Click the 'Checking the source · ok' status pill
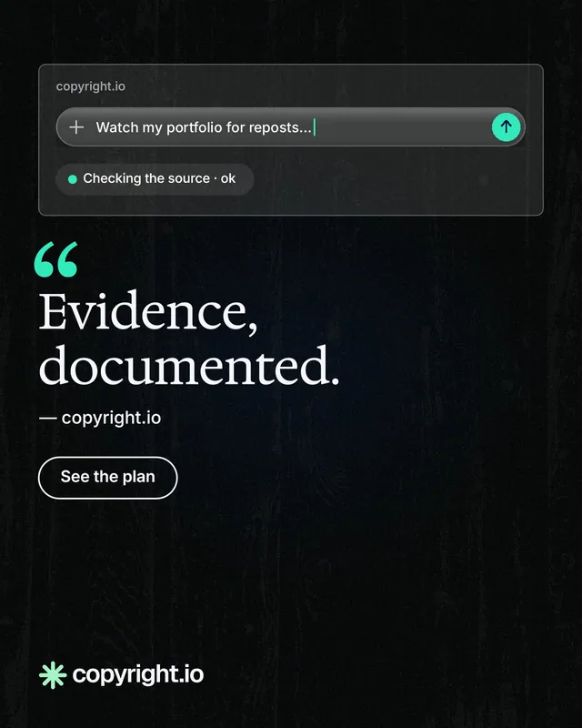The height and width of the screenshot is (728, 582). [x=155, y=178]
